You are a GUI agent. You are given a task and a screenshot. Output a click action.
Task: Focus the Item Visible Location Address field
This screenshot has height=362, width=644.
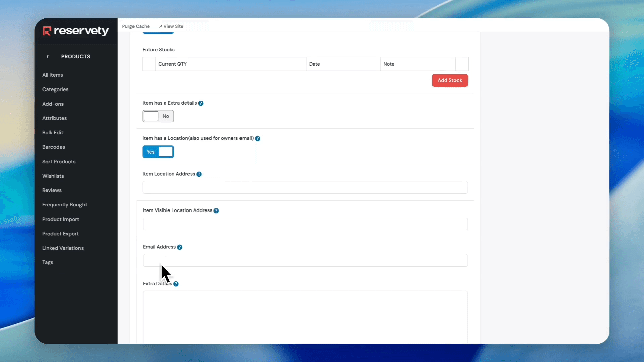click(x=305, y=224)
